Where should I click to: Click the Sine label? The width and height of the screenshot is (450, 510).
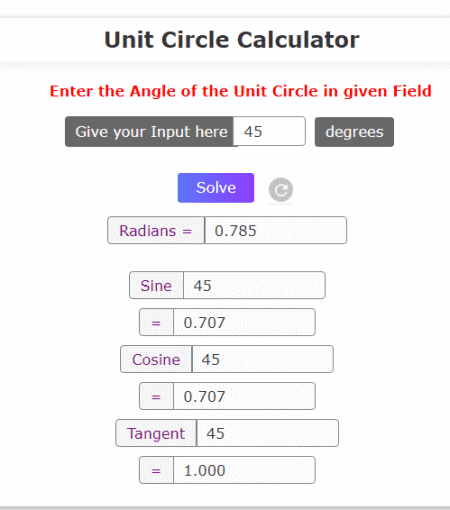pyautogui.click(x=156, y=285)
